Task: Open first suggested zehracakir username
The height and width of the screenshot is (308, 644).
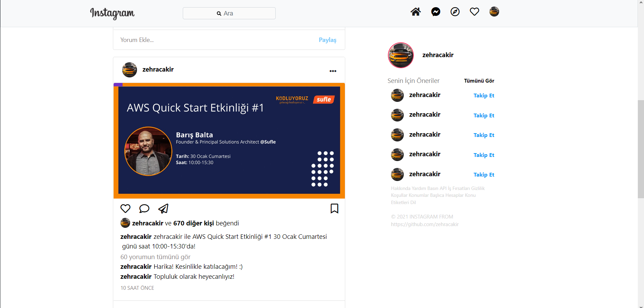Action: click(425, 95)
